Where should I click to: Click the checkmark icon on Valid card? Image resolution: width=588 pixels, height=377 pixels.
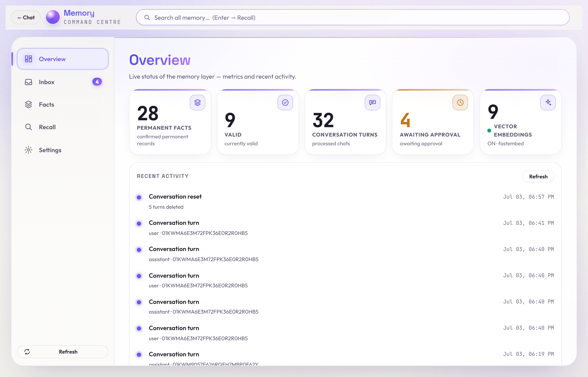tap(285, 103)
